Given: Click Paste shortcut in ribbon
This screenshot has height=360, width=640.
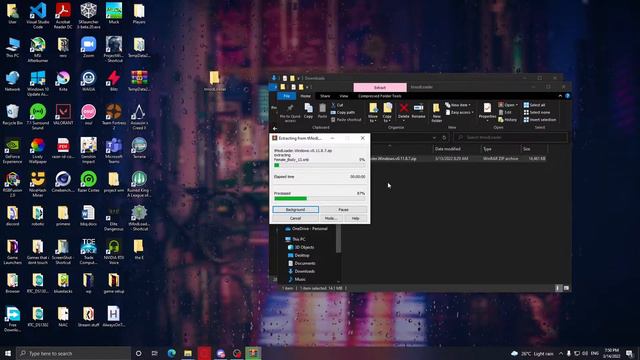Looking at the screenshot, I should pos(346,120).
